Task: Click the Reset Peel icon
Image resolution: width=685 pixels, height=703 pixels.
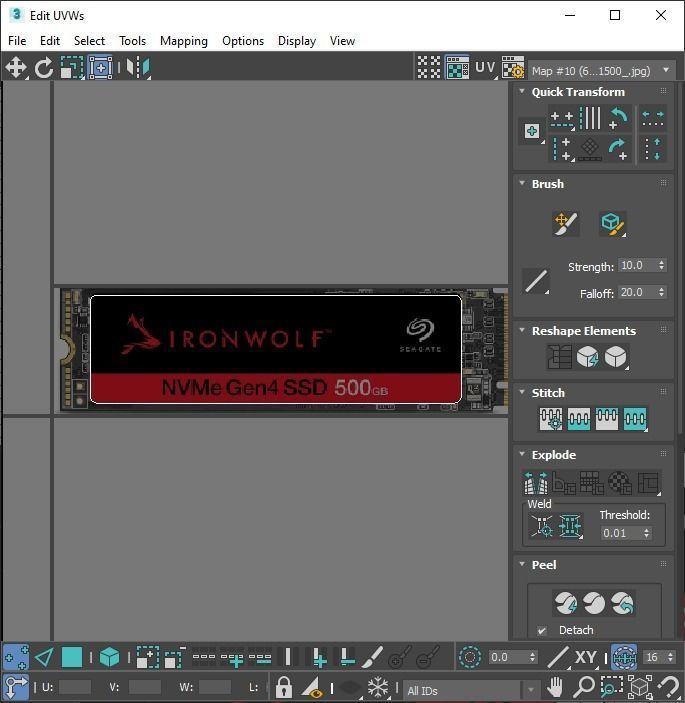Action: point(622,603)
